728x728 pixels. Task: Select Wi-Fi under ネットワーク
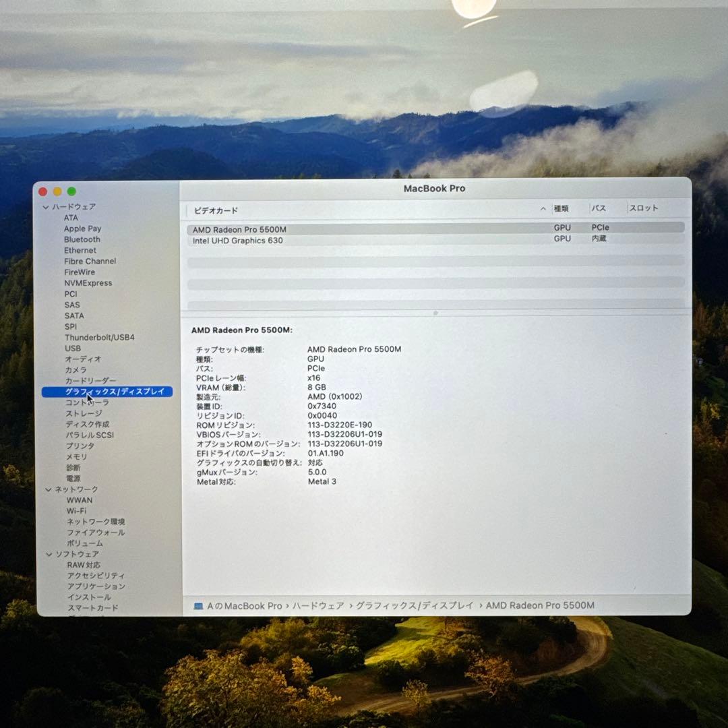pos(78,510)
